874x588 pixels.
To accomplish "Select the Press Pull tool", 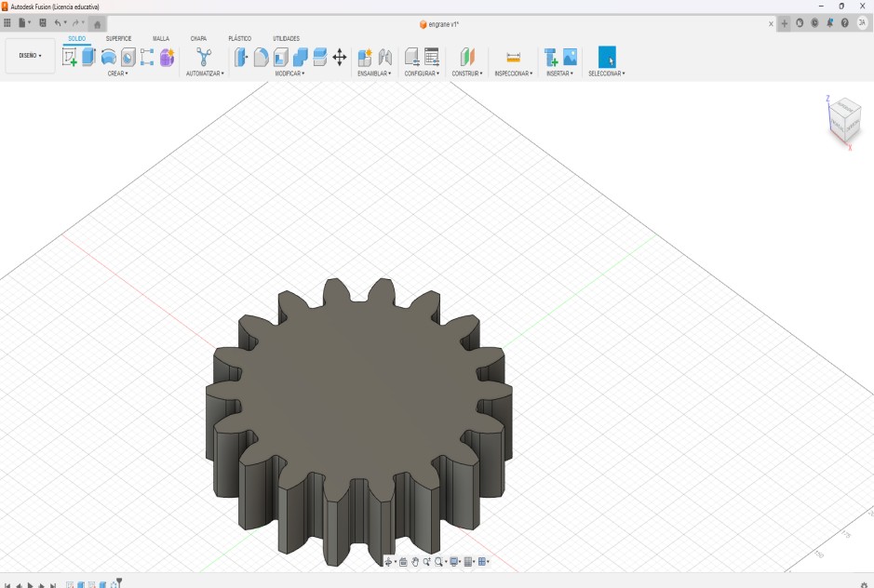I will tap(241, 57).
